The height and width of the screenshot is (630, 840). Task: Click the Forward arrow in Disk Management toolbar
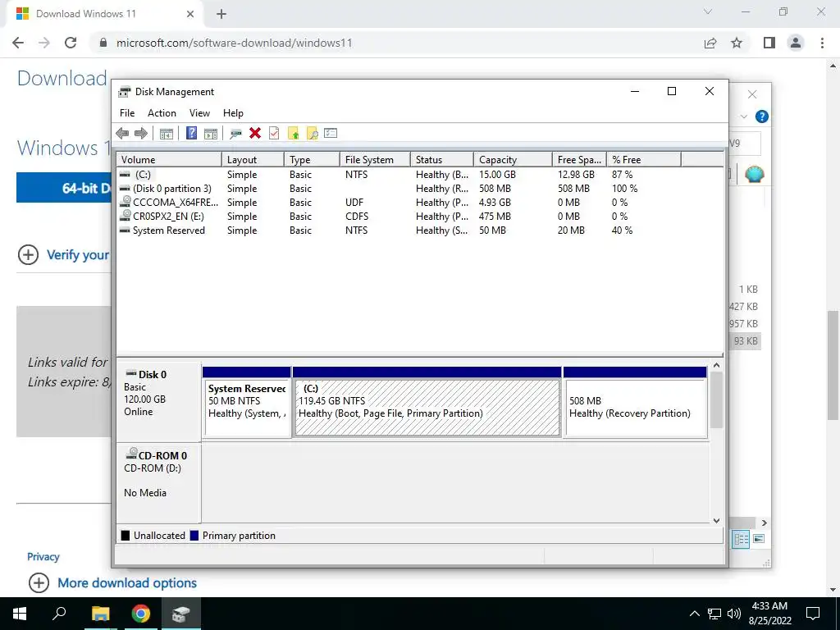(141, 134)
